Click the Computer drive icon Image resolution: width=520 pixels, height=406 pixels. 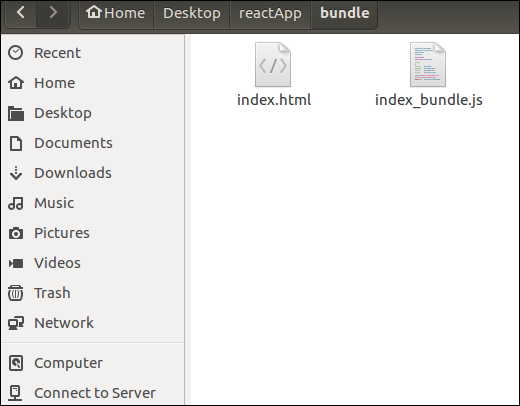[x=16, y=363]
